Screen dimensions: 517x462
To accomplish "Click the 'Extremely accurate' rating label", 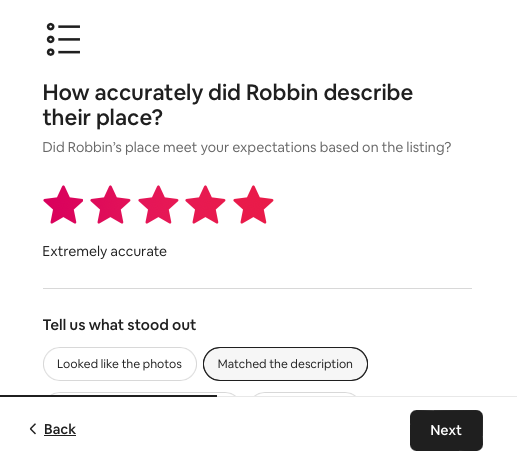I will click(104, 251).
